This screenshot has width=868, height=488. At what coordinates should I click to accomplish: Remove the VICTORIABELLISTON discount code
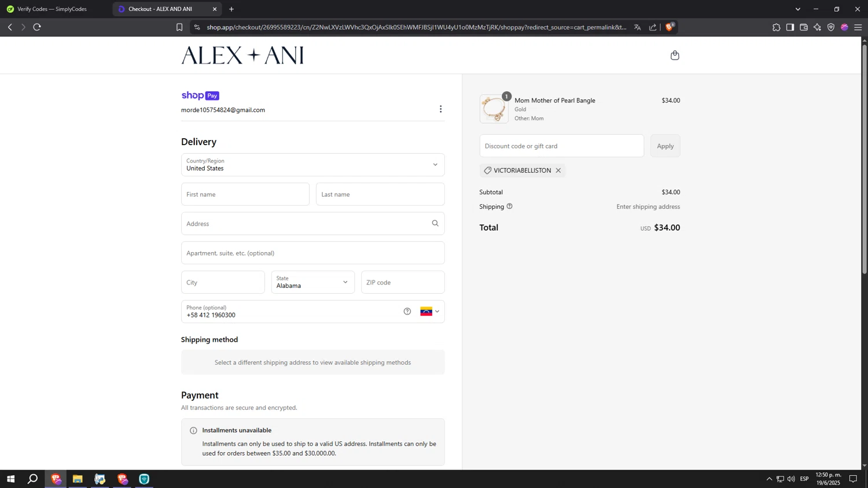pyautogui.click(x=558, y=171)
